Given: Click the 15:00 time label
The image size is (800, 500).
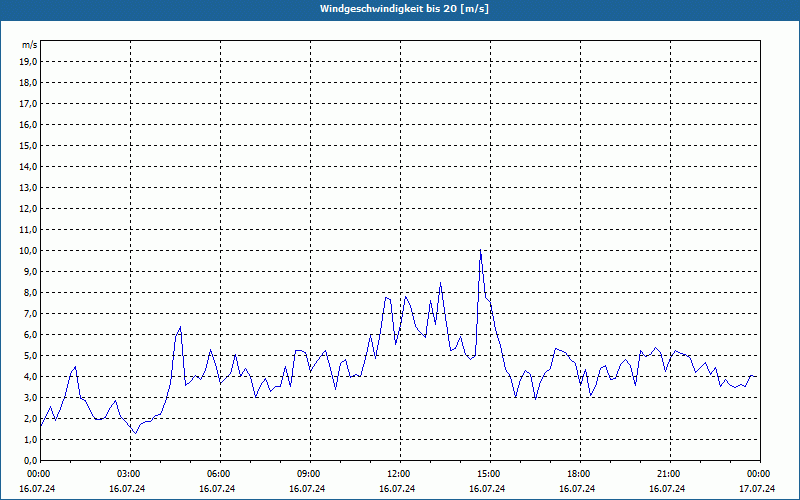Looking at the screenshot, I should [490, 474].
